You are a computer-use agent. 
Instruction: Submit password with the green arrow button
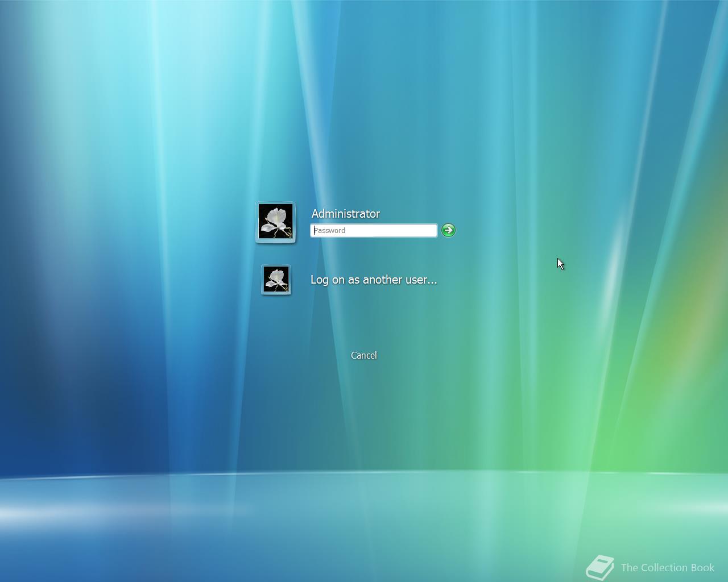pyautogui.click(x=448, y=230)
